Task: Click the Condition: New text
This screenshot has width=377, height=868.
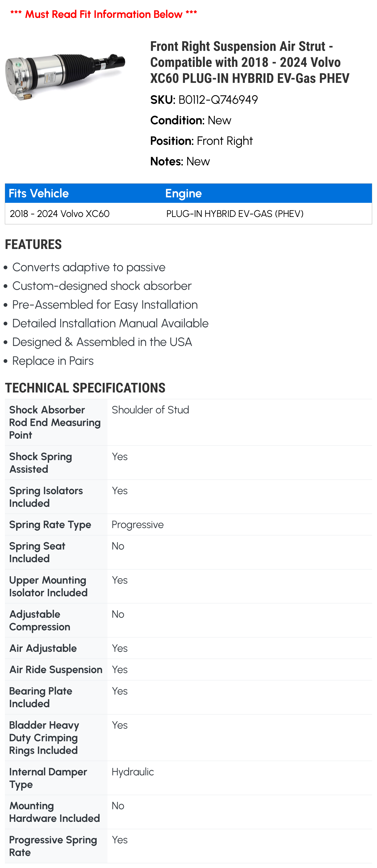Action: 191,120
